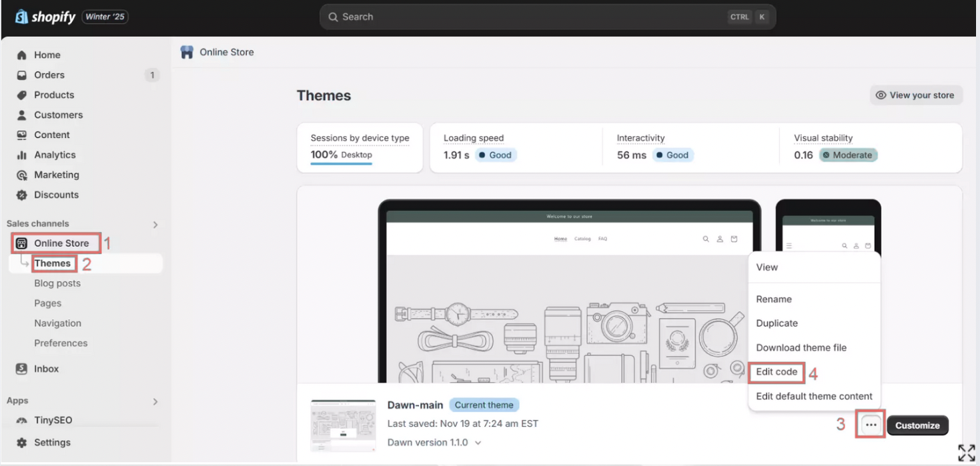Click the Home house icon
This screenshot has width=980, height=466.
[22, 55]
